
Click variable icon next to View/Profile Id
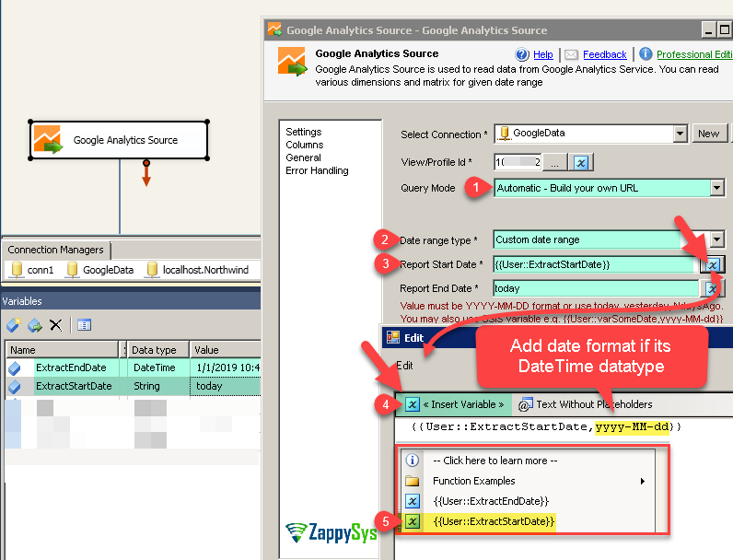click(x=581, y=163)
